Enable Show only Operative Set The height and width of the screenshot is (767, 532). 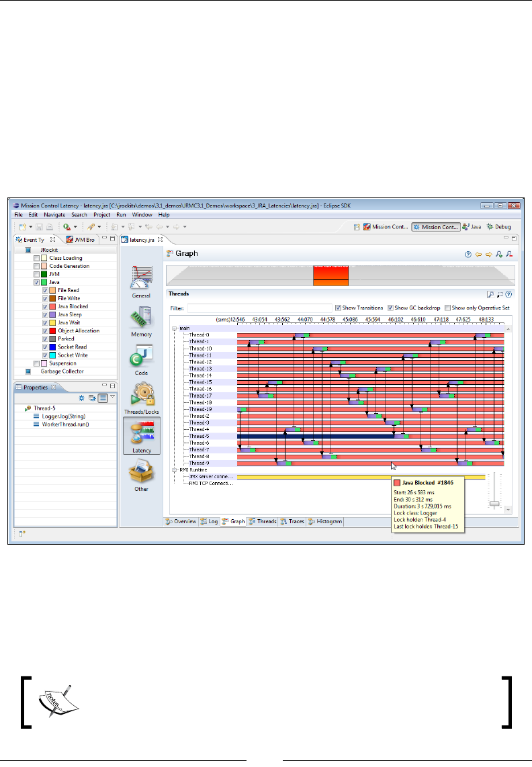[x=447, y=308]
